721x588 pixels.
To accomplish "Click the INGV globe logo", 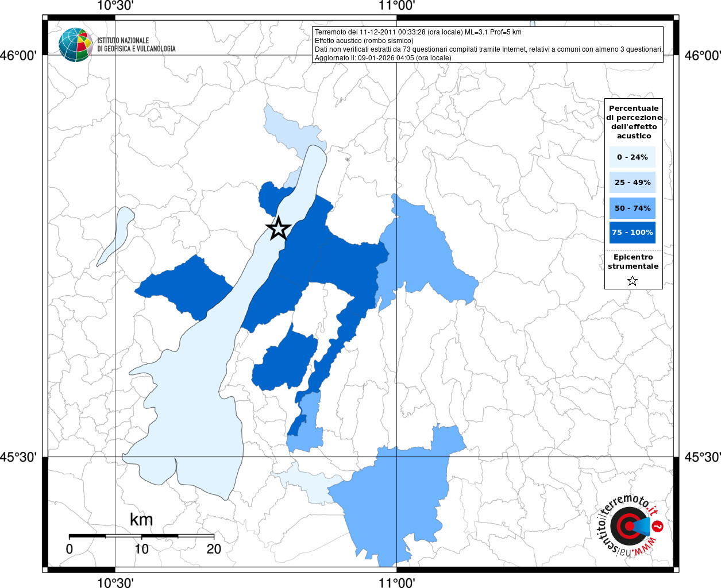I will pos(75,45).
